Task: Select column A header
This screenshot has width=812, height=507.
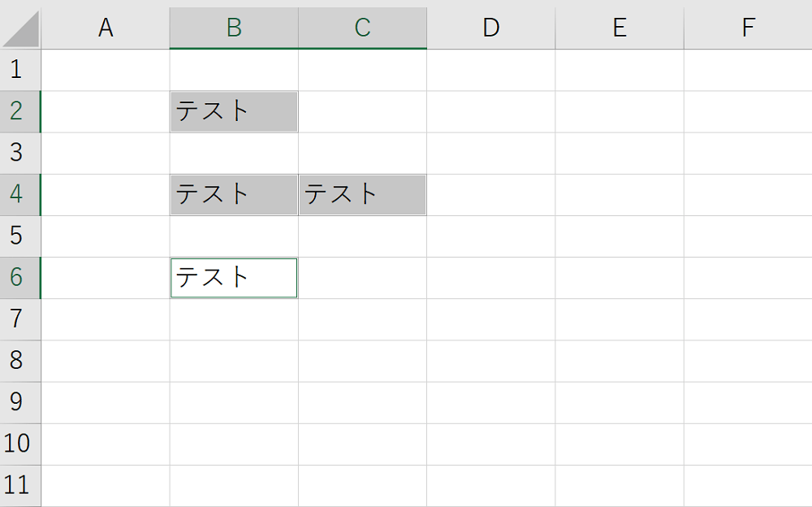Action: tap(106, 28)
